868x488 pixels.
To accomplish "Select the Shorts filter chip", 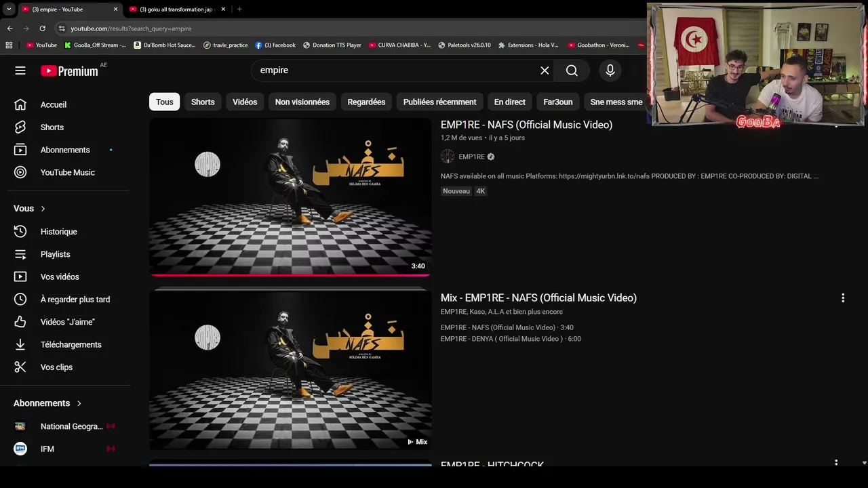I will pos(203,102).
